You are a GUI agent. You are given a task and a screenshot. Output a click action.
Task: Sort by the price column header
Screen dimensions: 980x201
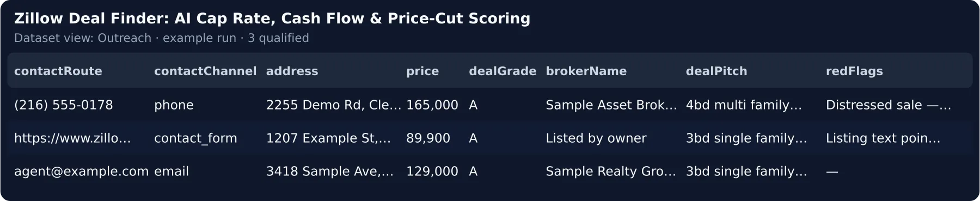pos(422,71)
